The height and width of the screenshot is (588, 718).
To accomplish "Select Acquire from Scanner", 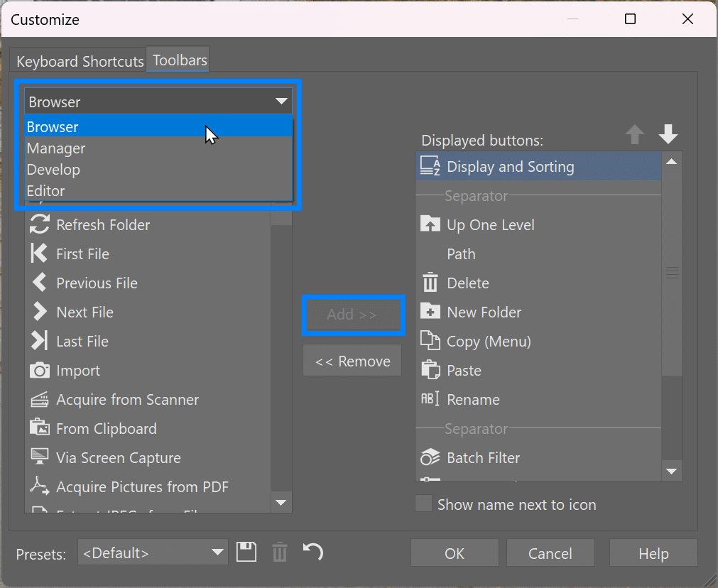I will (x=41, y=399).
